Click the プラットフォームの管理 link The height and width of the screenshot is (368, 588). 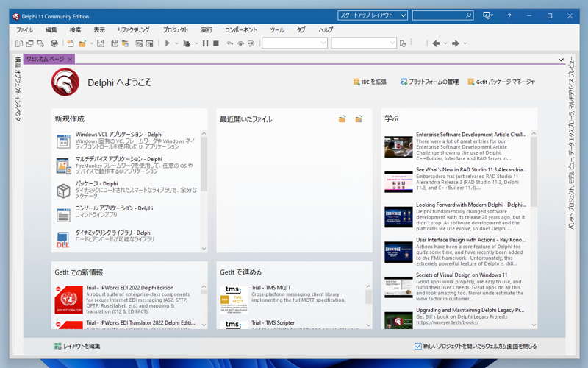tap(429, 82)
